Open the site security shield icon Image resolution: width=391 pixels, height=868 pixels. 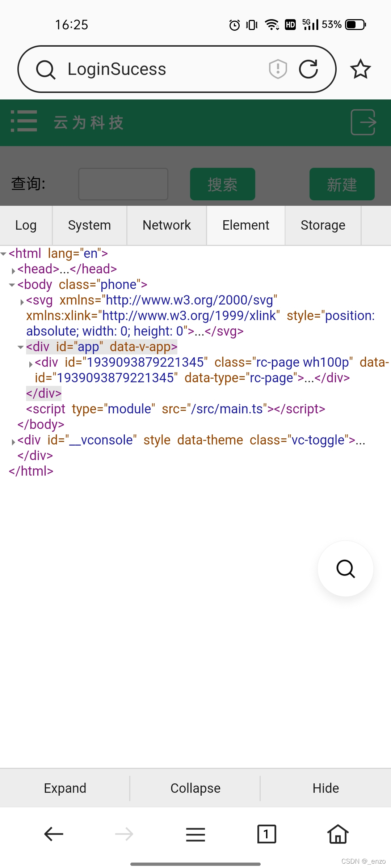point(278,69)
